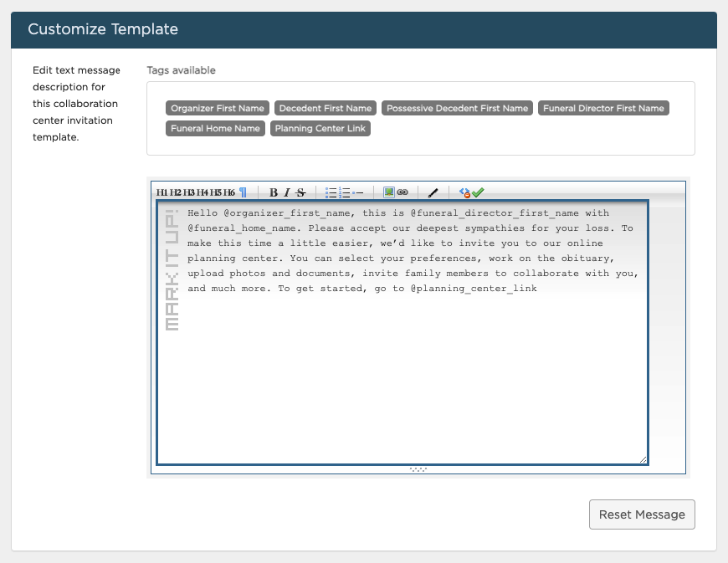
Task: Insert the Planning Center Link tag
Action: (x=322, y=128)
